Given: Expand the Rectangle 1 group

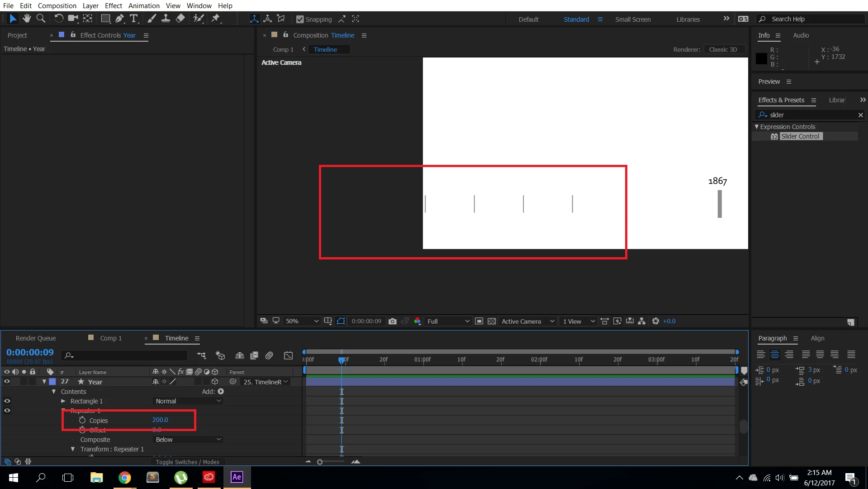Looking at the screenshot, I should coord(63,401).
